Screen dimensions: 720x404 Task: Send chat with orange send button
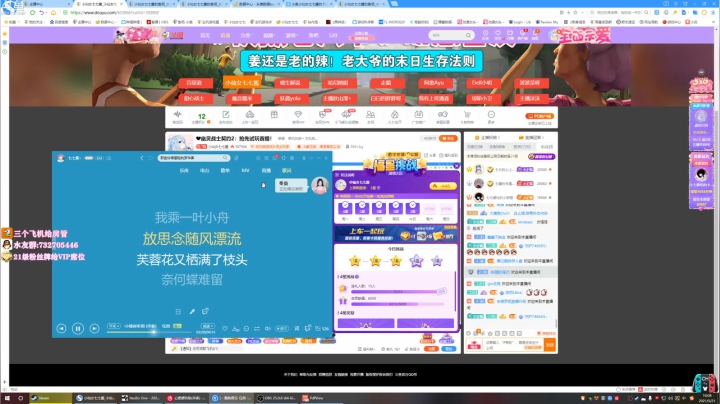coord(550,344)
